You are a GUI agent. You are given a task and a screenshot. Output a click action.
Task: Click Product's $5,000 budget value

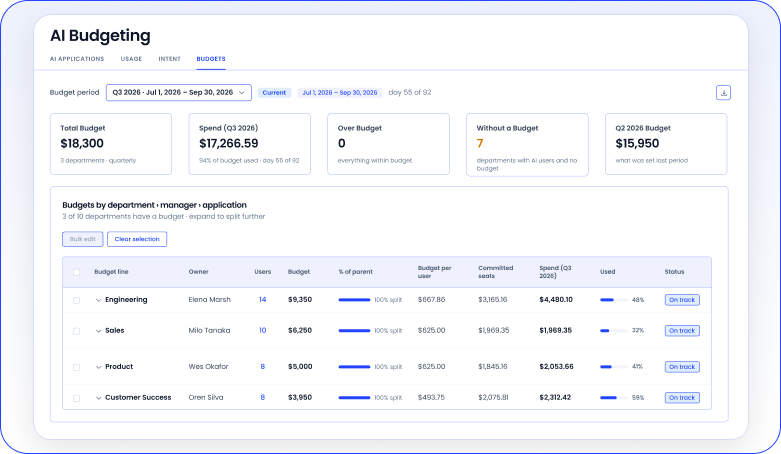300,367
